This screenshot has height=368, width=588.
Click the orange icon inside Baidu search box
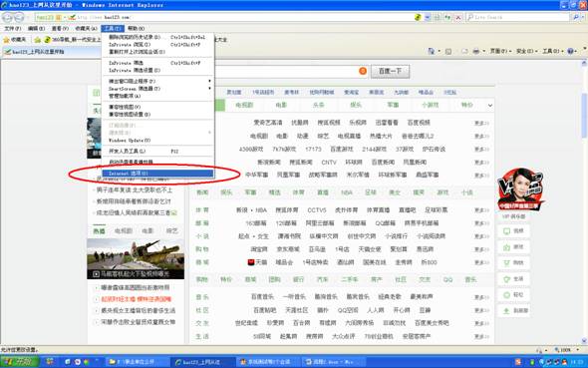363,71
